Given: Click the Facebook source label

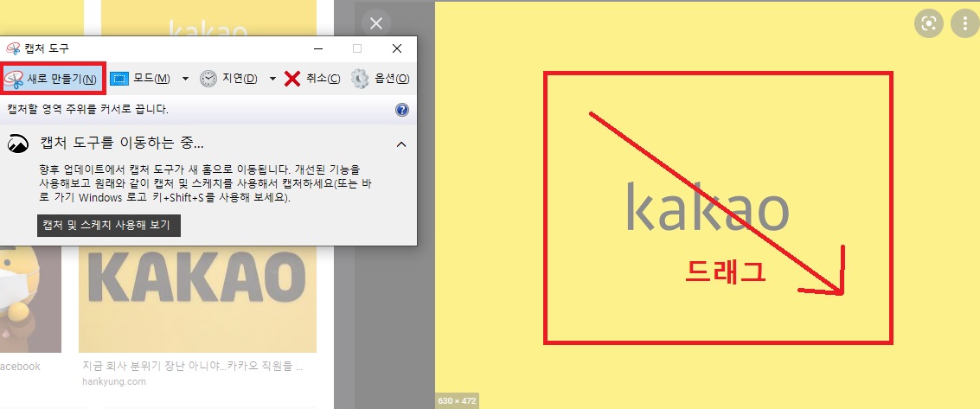Looking at the screenshot, I should (x=20, y=367).
